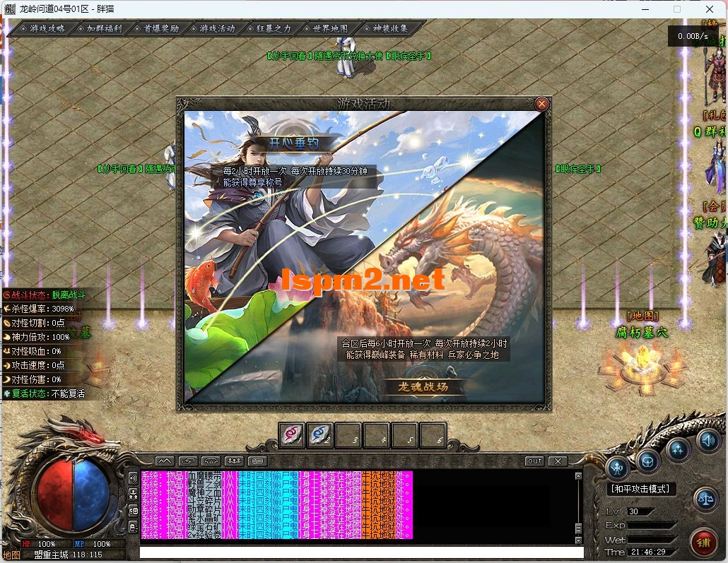Screen dimensions: 728x563
Task: Click the 2w经验卷 item chat line
Action: [277, 535]
